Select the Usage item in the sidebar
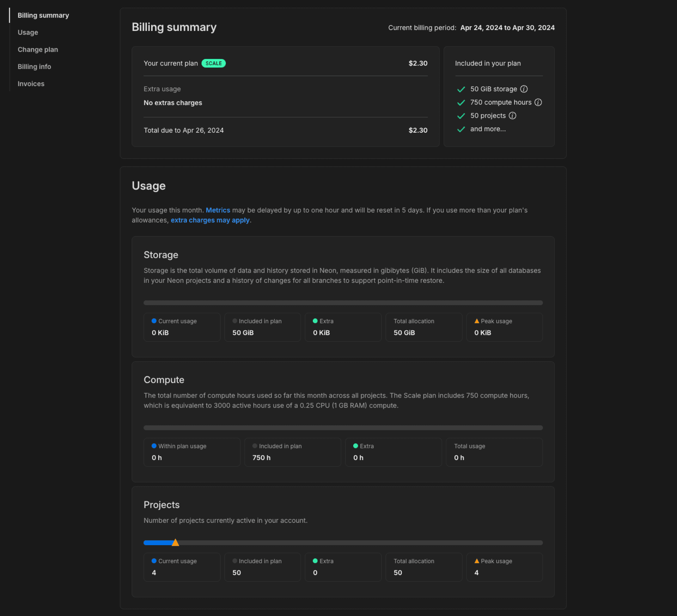Viewport: 677px width, 616px height. click(28, 32)
